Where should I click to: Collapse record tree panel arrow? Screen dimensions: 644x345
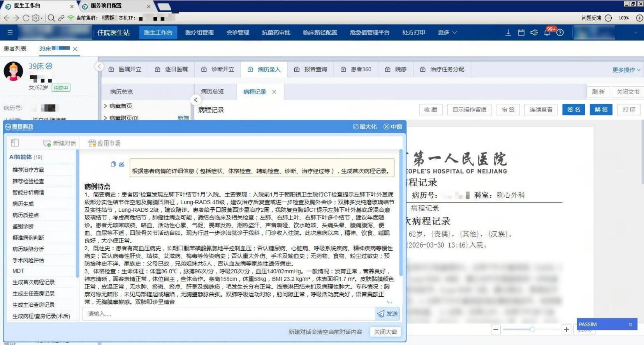click(196, 100)
